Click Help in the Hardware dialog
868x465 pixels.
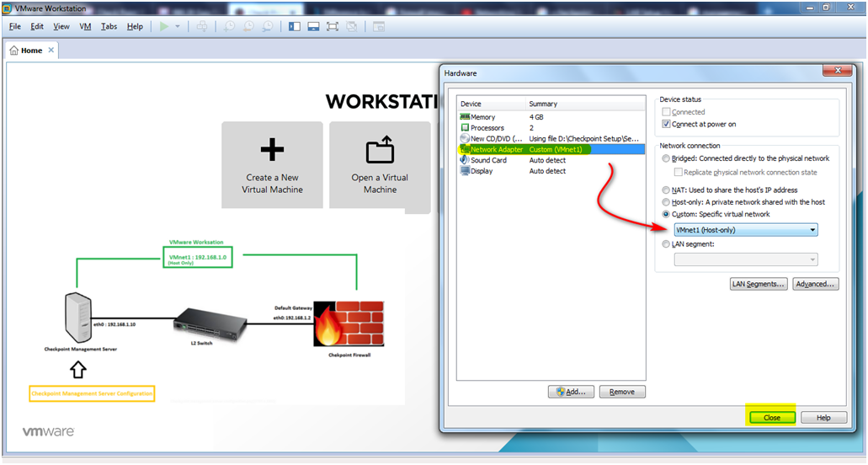[x=823, y=417]
